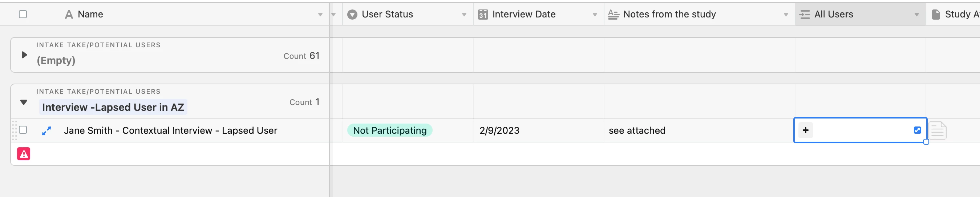Click the red warning icon

(x=24, y=154)
